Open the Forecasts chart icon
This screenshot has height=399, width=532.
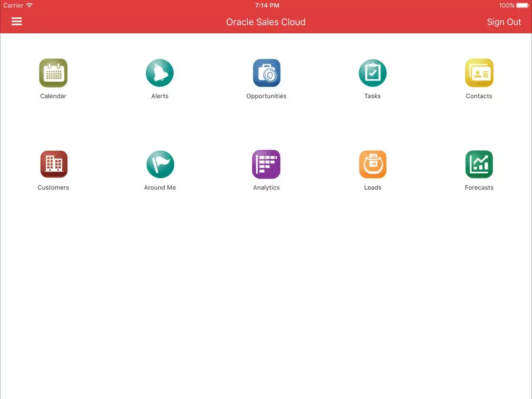[x=479, y=164]
